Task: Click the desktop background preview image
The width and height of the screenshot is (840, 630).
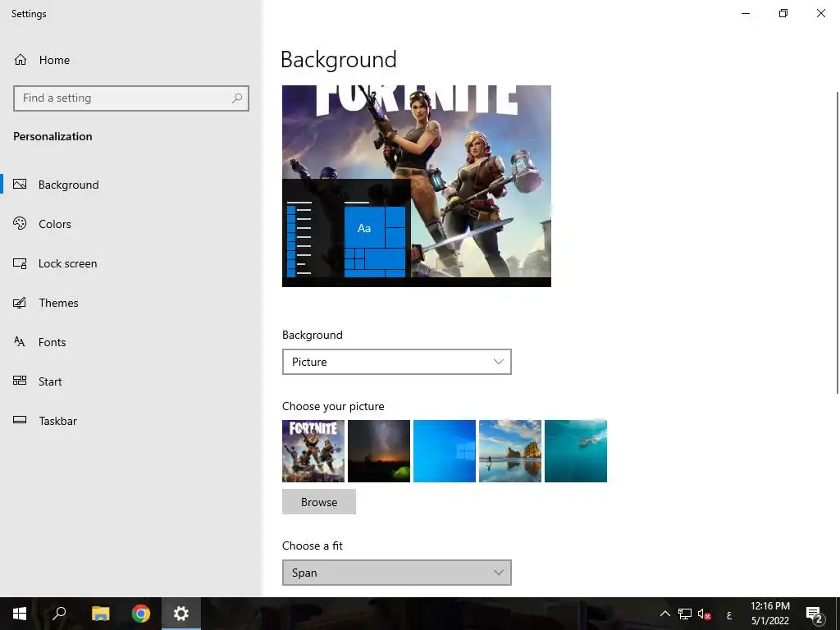Action: 417,186
